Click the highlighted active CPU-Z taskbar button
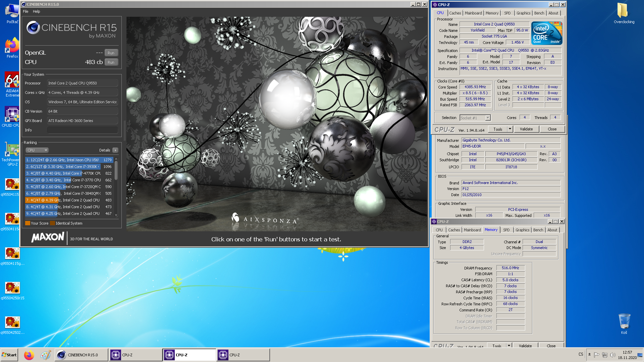 (x=190, y=355)
